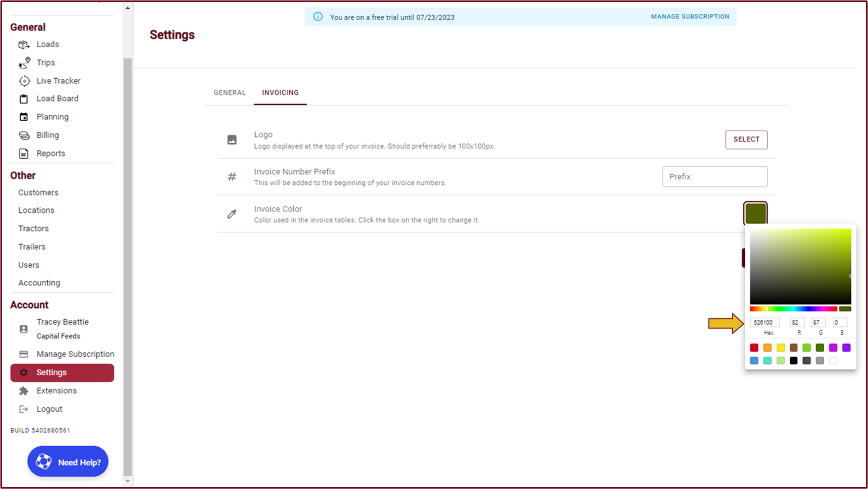This screenshot has width=868, height=489.
Task: Click the sidebar scroll down arrow
Action: click(128, 481)
